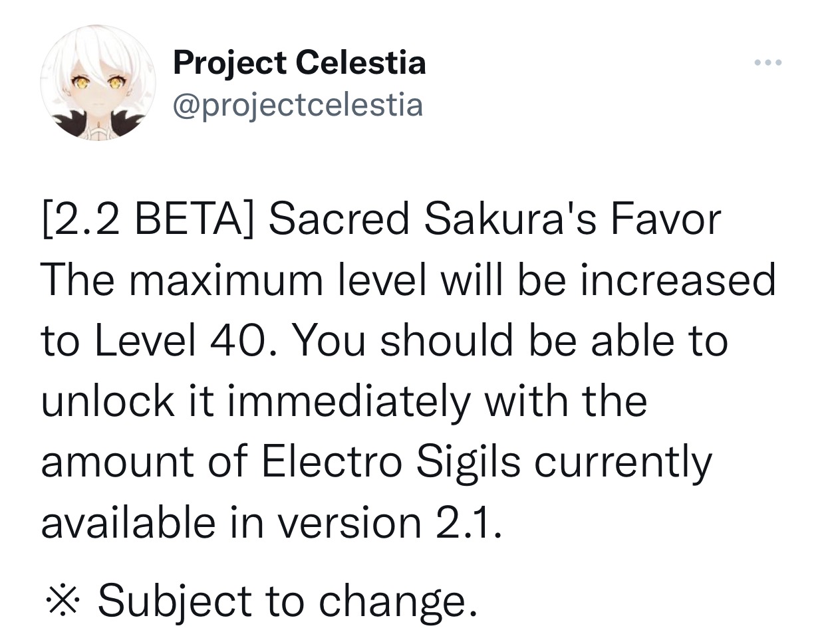826x644 pixels.
Task: Click the ※ symbol in the tweet
Action: click(63, 598)
